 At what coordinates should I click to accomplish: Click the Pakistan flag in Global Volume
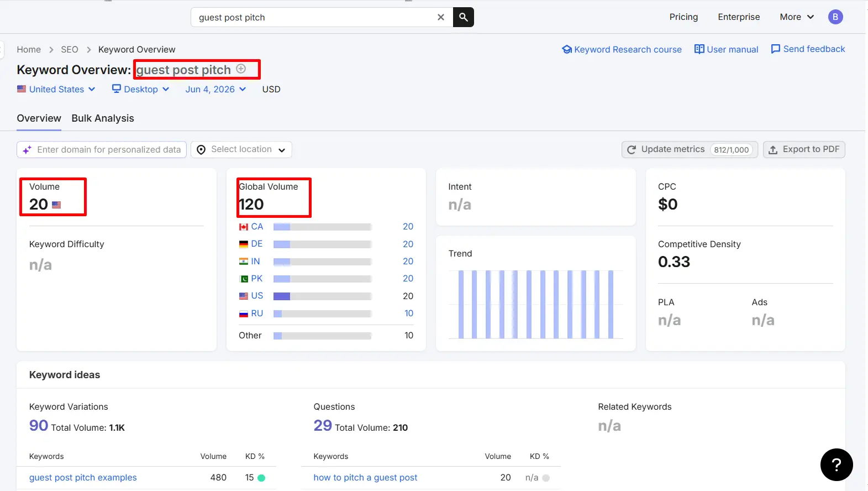(x=244, y=279)
